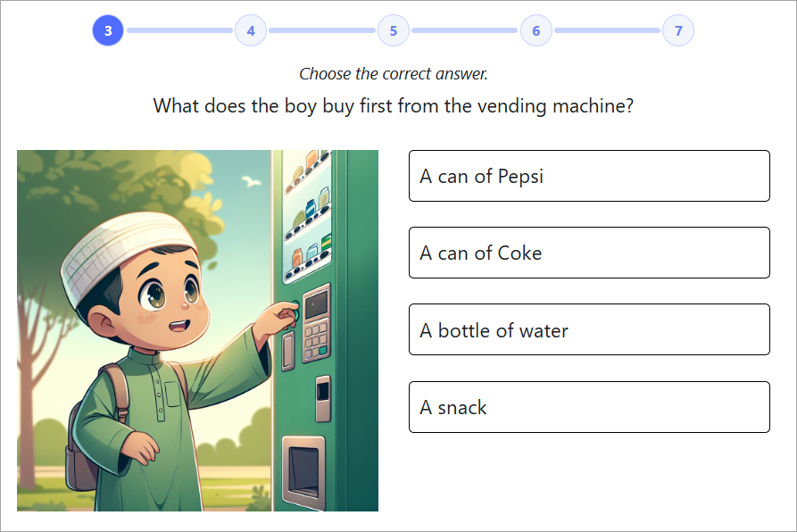Click the progress line between steps 5 and 6
The image size is (797, 532).
[465, 30]
